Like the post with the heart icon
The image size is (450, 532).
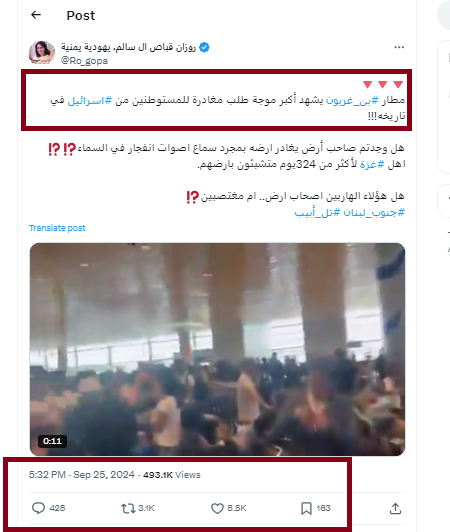pos(217,508)
